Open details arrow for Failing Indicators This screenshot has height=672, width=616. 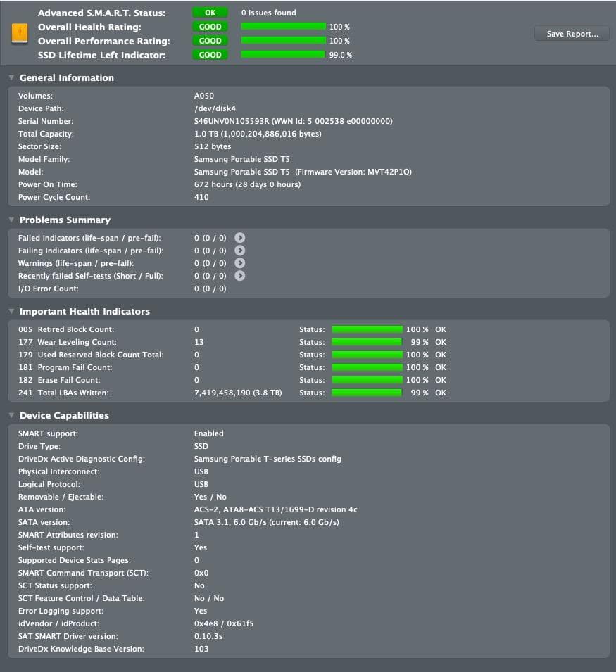tap(240, 251)
